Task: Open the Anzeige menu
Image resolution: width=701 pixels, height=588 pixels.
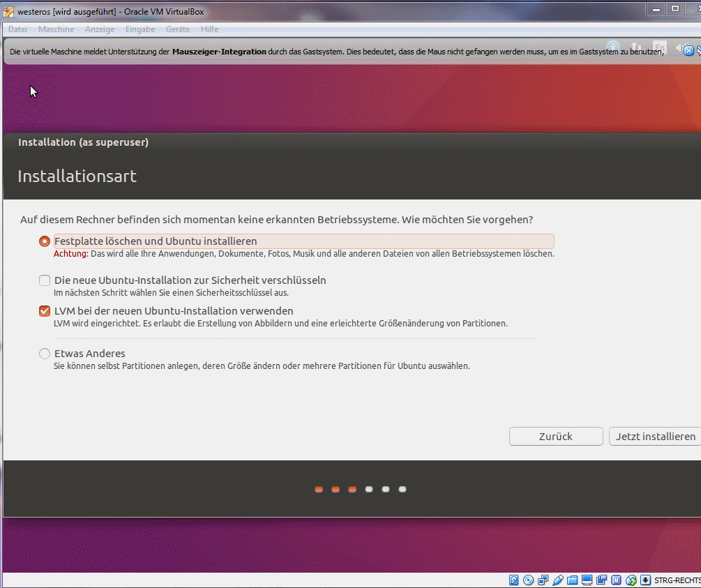Action: point(100,29)
